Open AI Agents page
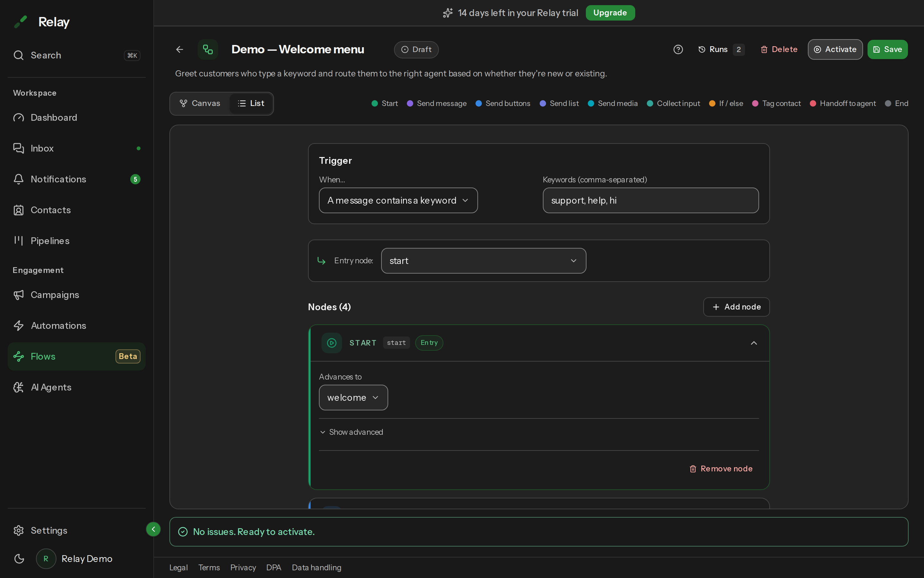Screen dimensions: 924x578 tap(76, 387)
